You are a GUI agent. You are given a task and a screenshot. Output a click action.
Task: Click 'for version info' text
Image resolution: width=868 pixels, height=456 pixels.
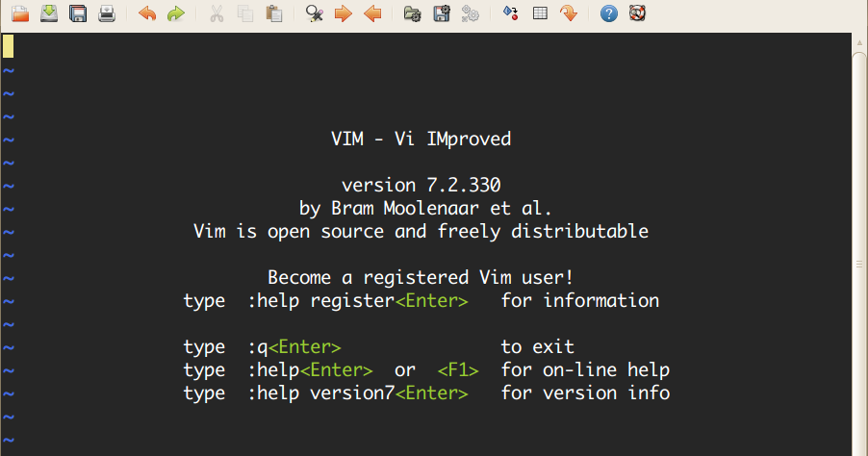point(585,393)
